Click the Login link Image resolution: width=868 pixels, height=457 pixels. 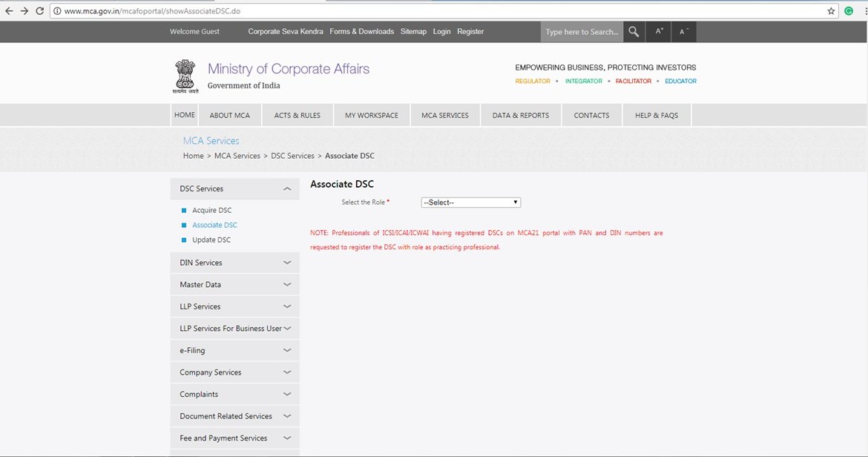click(x=441, y=32)
